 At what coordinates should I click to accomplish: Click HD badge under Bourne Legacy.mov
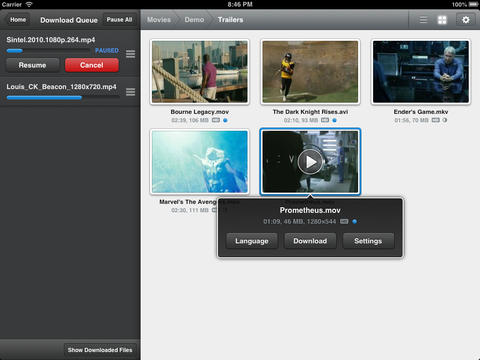click(216, 120)
